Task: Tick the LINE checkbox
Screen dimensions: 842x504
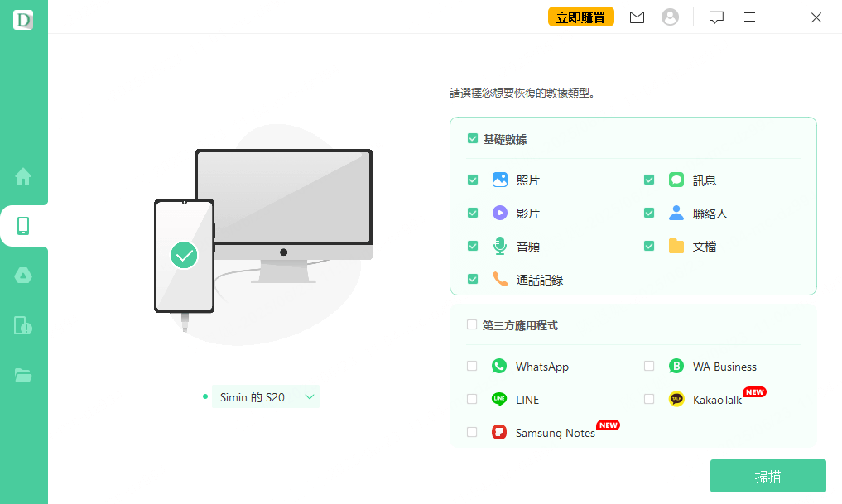Action: 472,399
